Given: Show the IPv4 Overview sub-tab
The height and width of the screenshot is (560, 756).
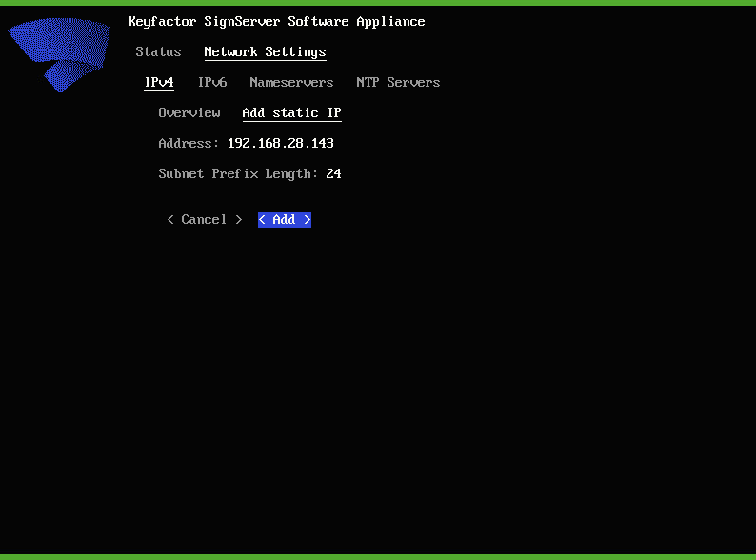Looking at the screenshot, I should coord(189,112).
